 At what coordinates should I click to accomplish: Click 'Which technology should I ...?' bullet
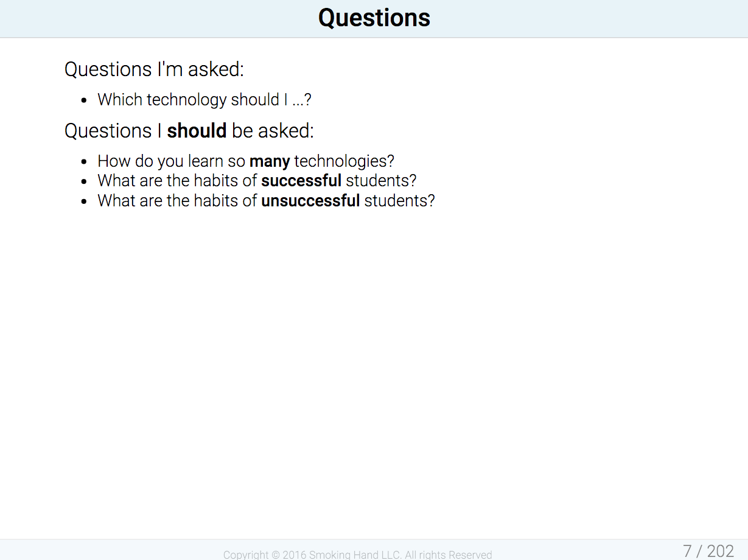tap(204, 100)
